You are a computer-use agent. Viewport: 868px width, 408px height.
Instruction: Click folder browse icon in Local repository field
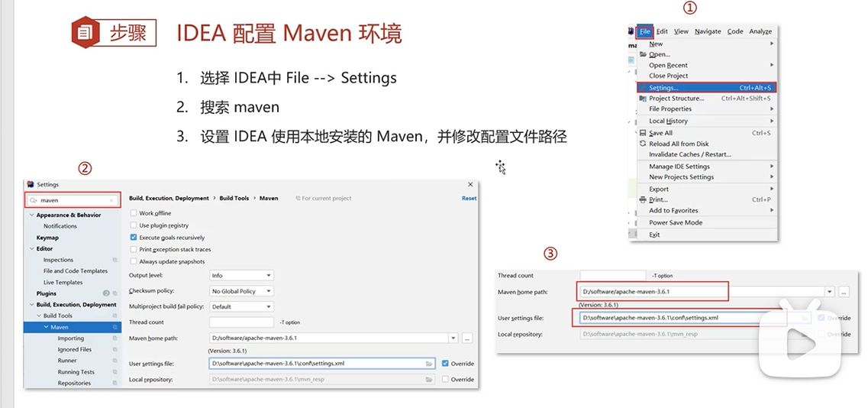coord(429,380)
